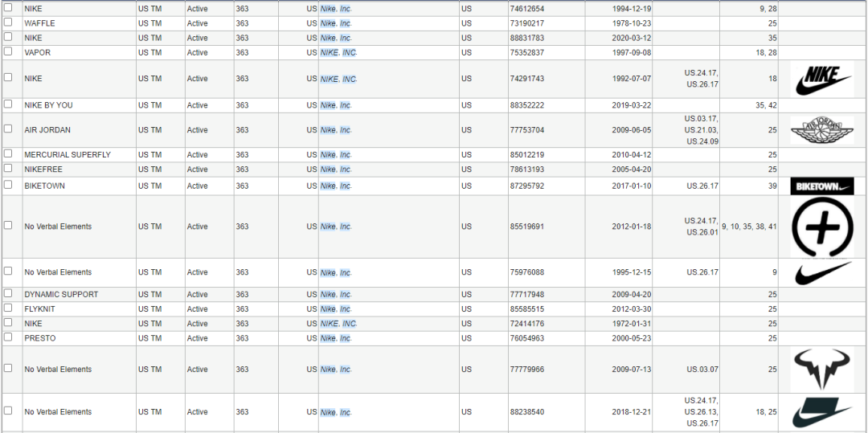The height and width of the screenshot is (433, 868).
Task: Click the date 2018-12-21
Action: (x=632, y=412)
